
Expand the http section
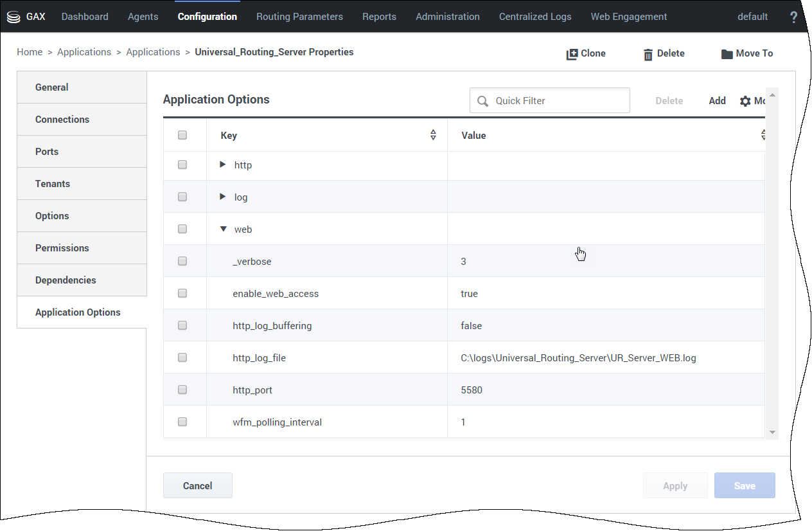pos(223,165)
